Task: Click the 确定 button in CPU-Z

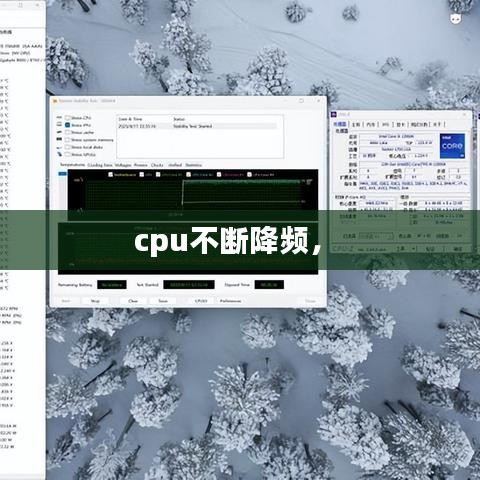Action: point(457,249)
